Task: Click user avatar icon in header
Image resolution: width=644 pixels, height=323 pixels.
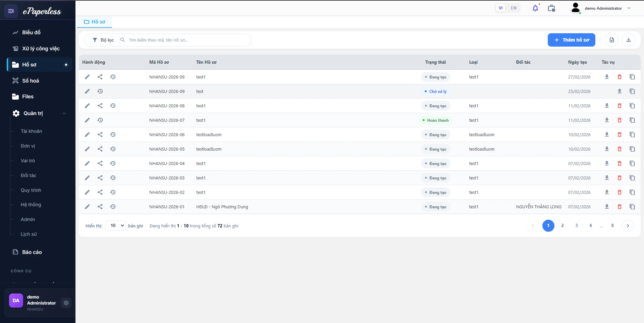Action: pyautogui.click(x=576, y=8)
